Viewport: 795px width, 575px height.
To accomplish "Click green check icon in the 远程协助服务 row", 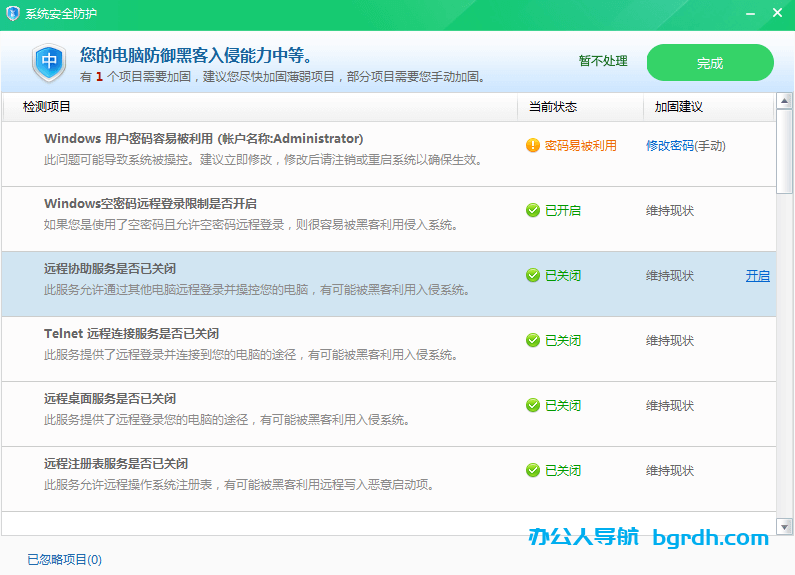I will tap(533, 276).
